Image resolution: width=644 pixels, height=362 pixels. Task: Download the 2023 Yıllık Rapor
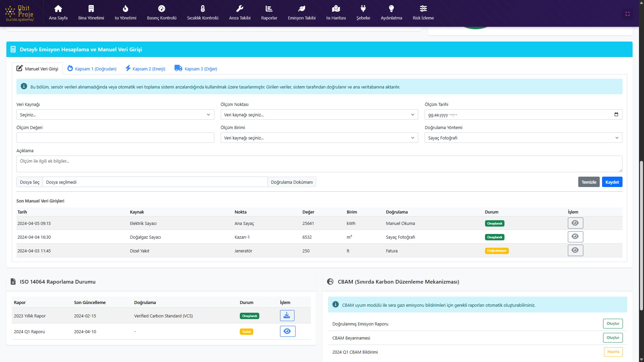[287, 315]
